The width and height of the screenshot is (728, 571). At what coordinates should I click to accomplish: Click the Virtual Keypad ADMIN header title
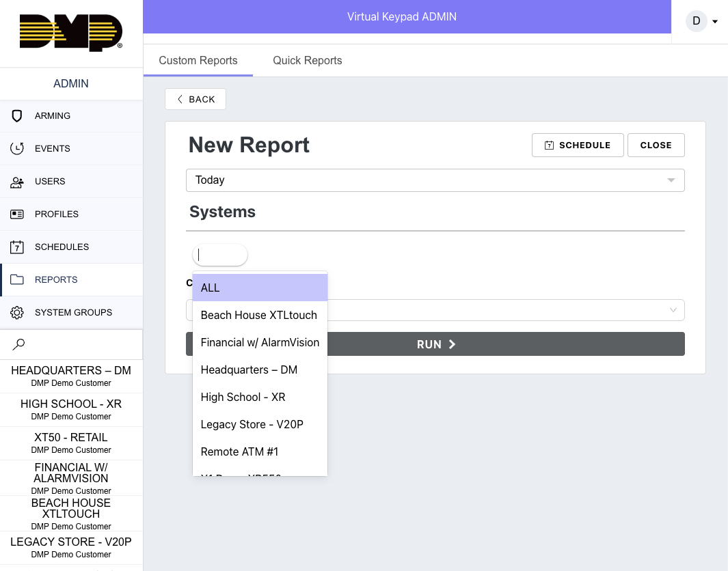(402, 16)
